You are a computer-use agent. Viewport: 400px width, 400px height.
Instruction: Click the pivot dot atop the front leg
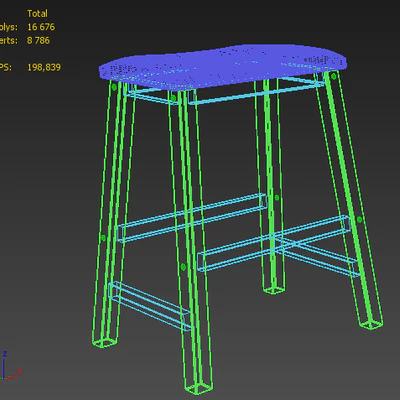tap(173, 98)
